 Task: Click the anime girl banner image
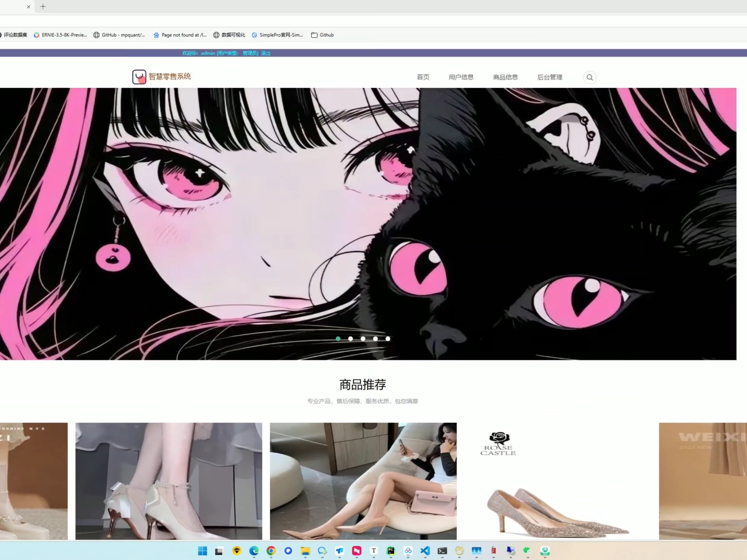[368, 224]
